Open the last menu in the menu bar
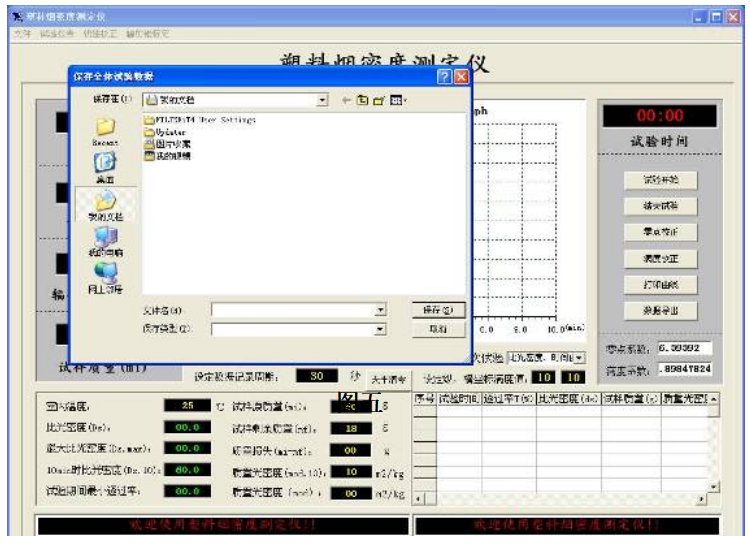 [147, 33]
